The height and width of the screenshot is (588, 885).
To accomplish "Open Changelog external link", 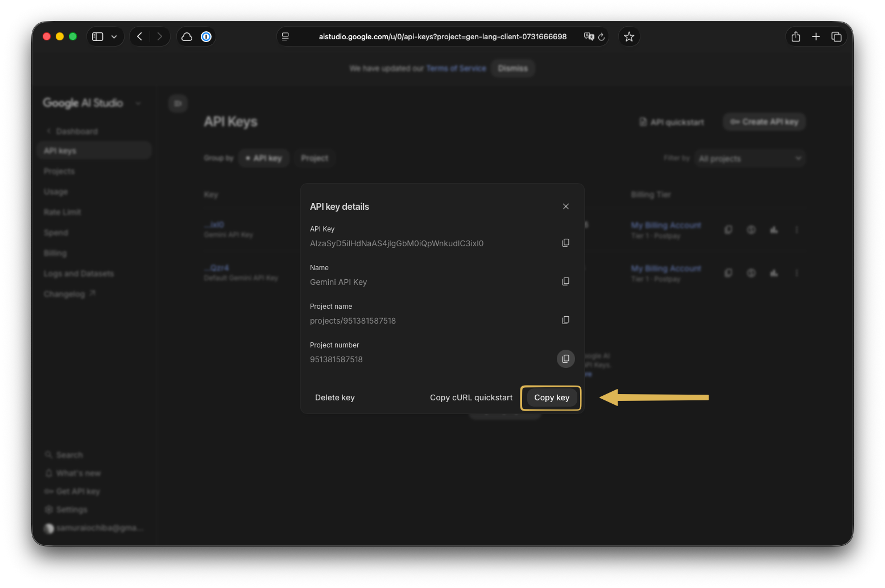I will pos(69,294).
